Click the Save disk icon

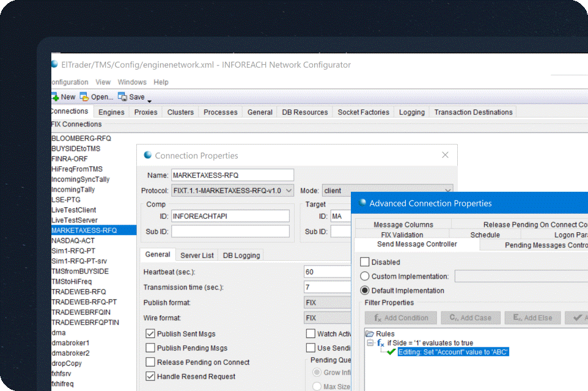click(x=123, y=97)
